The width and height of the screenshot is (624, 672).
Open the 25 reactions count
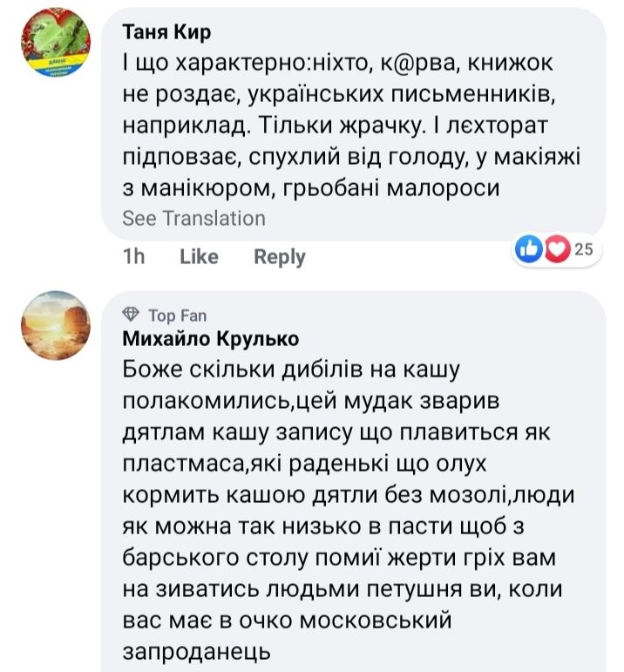(x=583, y=250)
